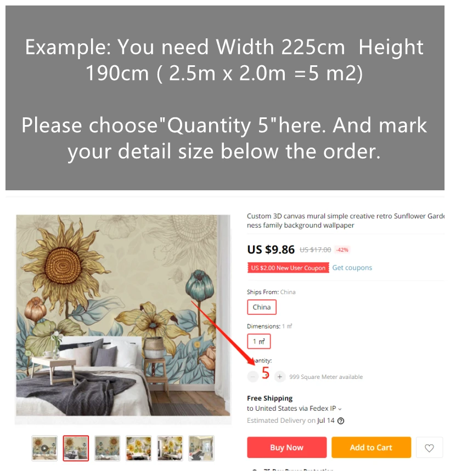Viewport: 450px width, 476px height.
Task: Open the Get coupons link
Action: point(352,268)
